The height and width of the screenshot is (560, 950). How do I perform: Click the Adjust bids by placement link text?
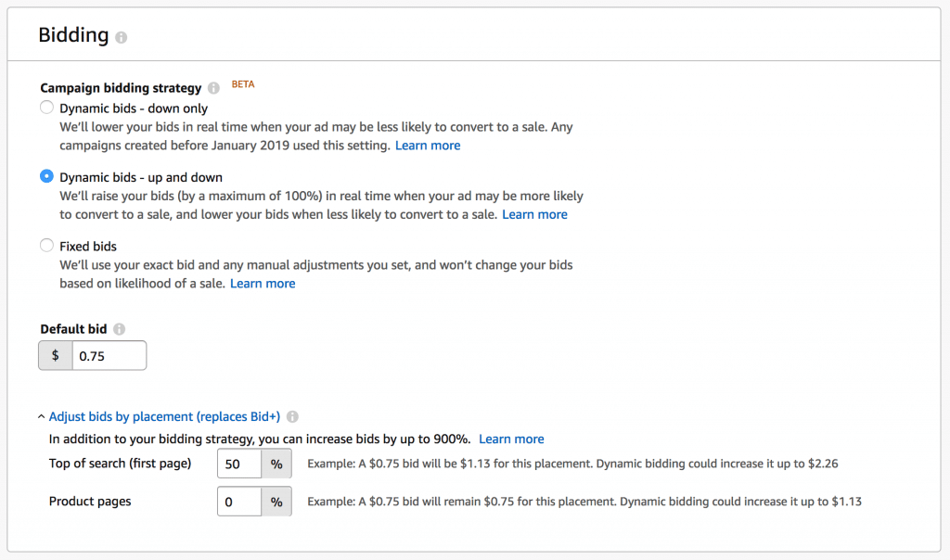tap(165, 417)
